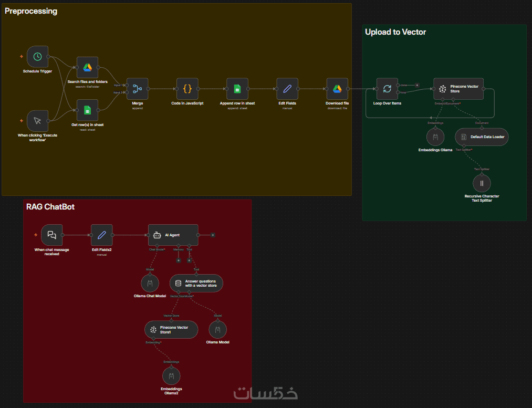This screenshot has height=408, width=532.
Task: Click the plus on AI Agent output
Action: [213, 235]
